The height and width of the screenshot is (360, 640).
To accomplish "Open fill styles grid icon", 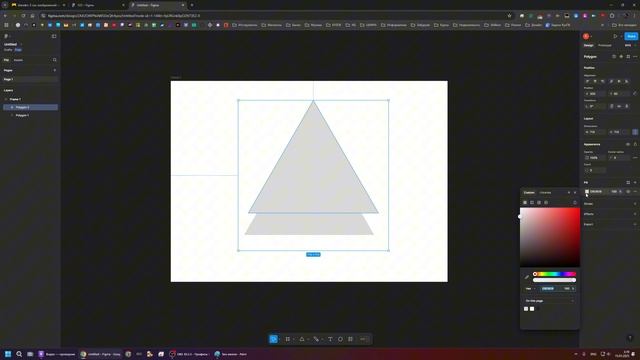I will pyautogui.click(x=628, y=182).
